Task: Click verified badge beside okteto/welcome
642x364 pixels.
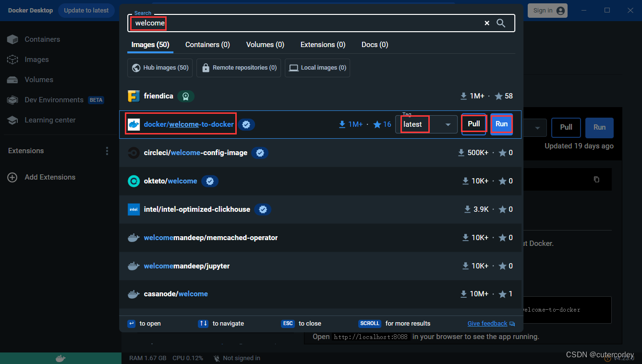Action: 210,181
